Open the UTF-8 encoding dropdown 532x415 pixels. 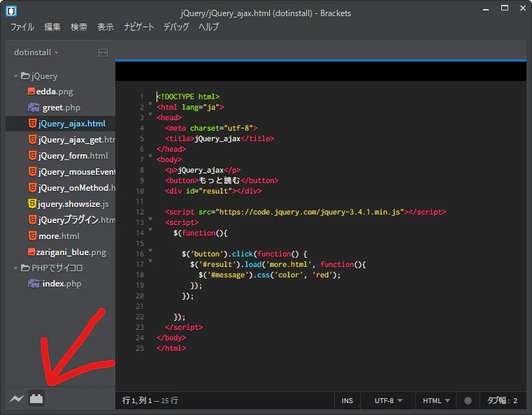[x=388, y=401]
